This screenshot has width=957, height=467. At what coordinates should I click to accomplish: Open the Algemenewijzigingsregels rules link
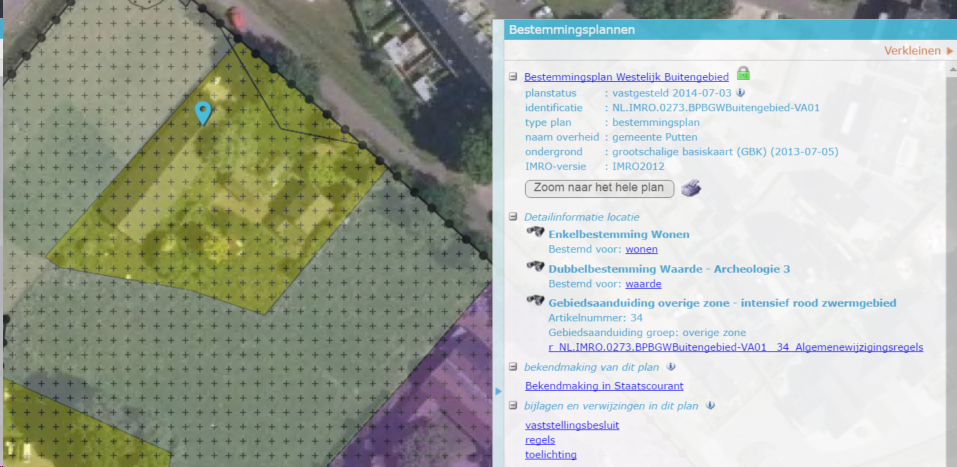[x=736, y=347]
